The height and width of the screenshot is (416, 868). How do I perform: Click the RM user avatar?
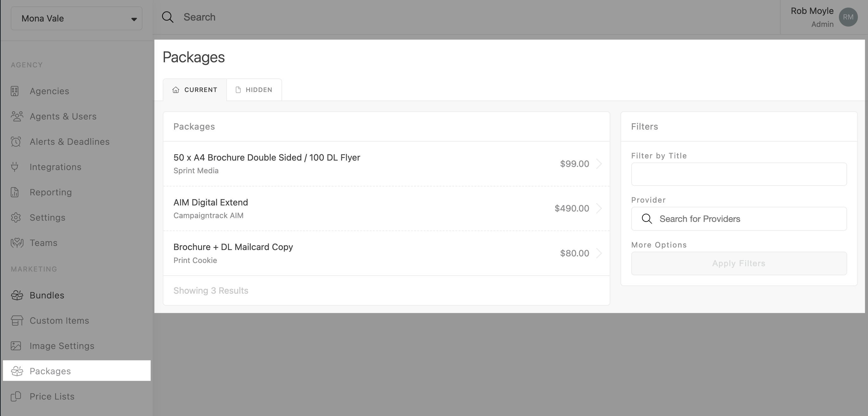point(848,17)
